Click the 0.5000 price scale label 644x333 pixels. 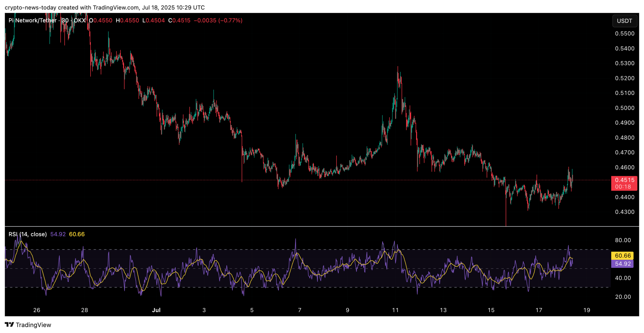(x=624, y=108)
